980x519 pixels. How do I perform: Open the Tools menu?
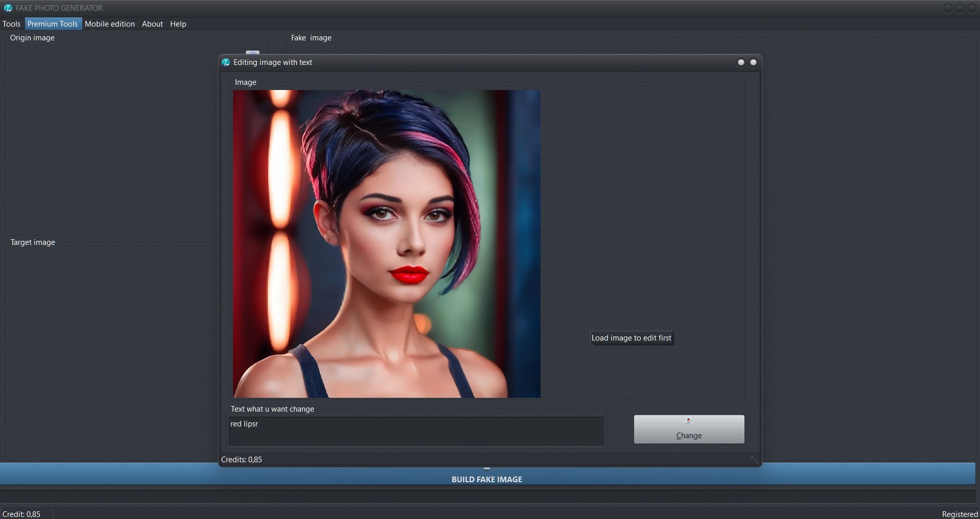tap(11, 24)
